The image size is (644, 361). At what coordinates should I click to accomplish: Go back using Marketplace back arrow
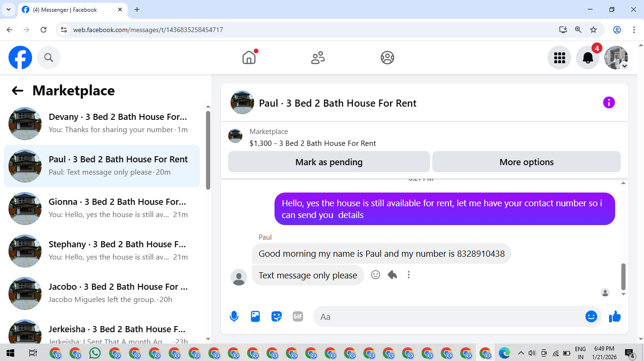point(17,91)
